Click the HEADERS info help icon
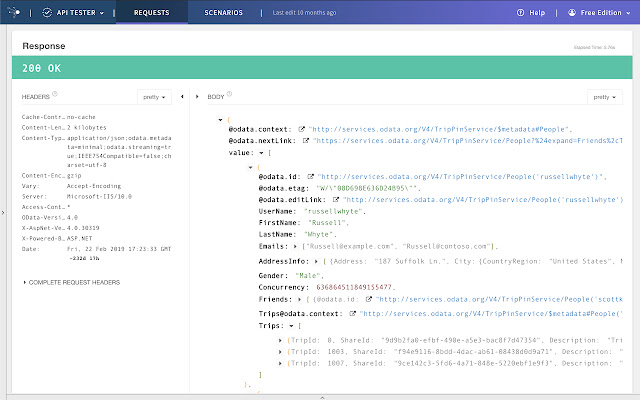640x400 pixels. tap(55, 96)
